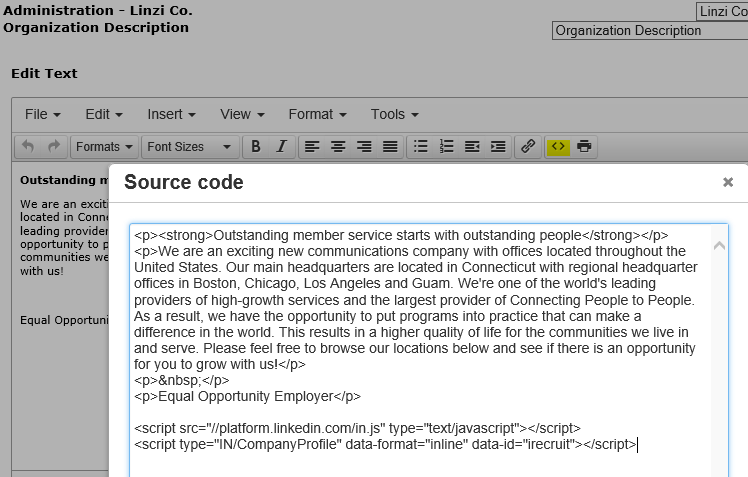Justify the text

[x=390, y=146]
